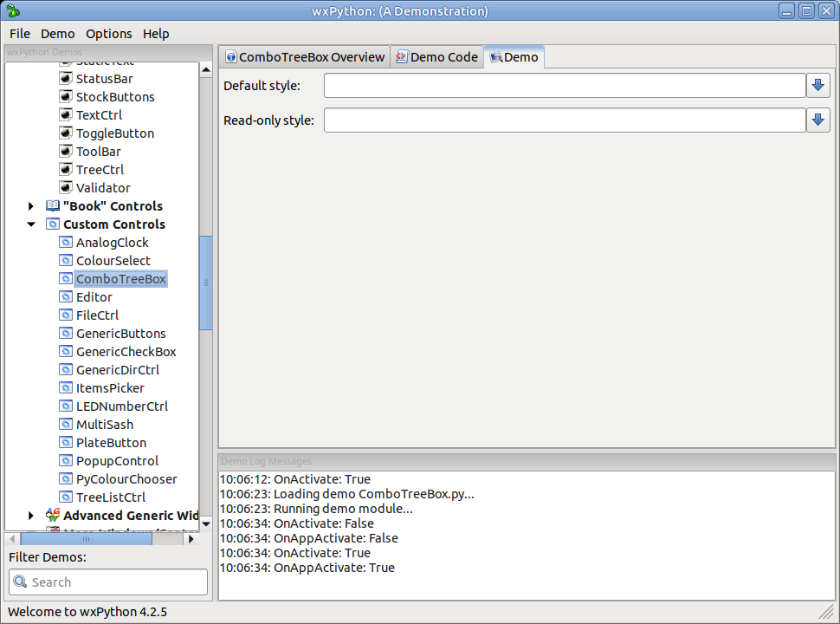Click the TextCtrl item icon
The image size is (840, 624).
coord(65,115)
